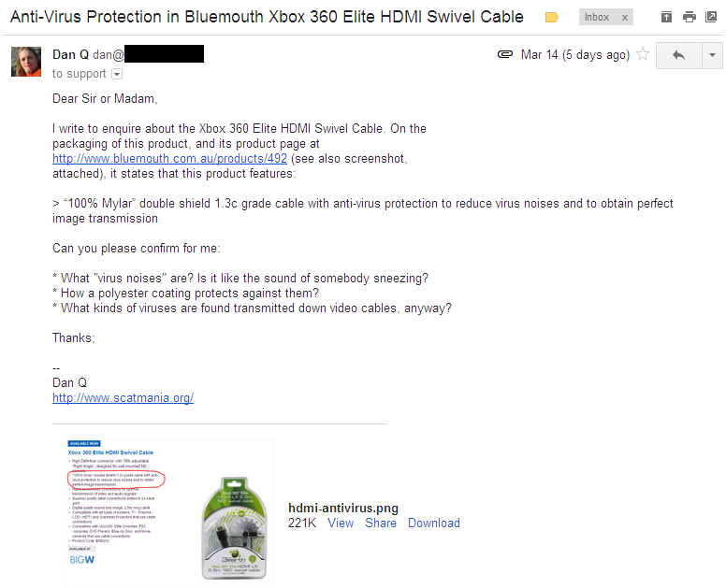Click Dan Q's profile picture
726x588 pixels.
(25, 61)
